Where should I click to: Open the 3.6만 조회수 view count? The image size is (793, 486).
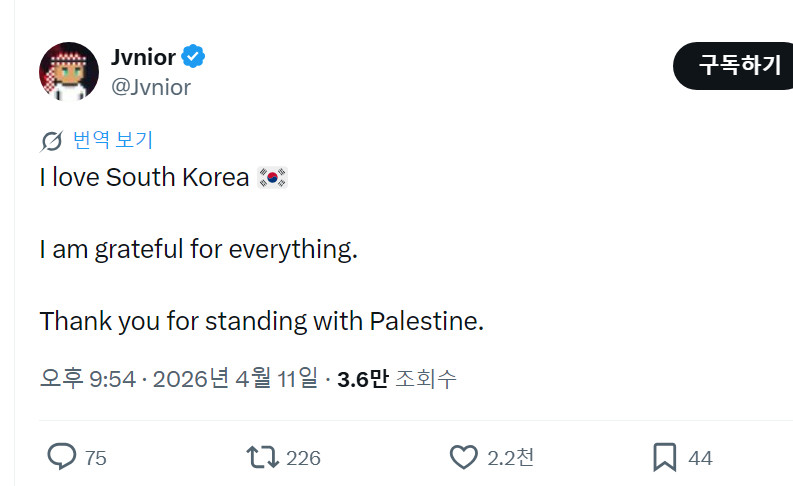(x=397, y=378)
